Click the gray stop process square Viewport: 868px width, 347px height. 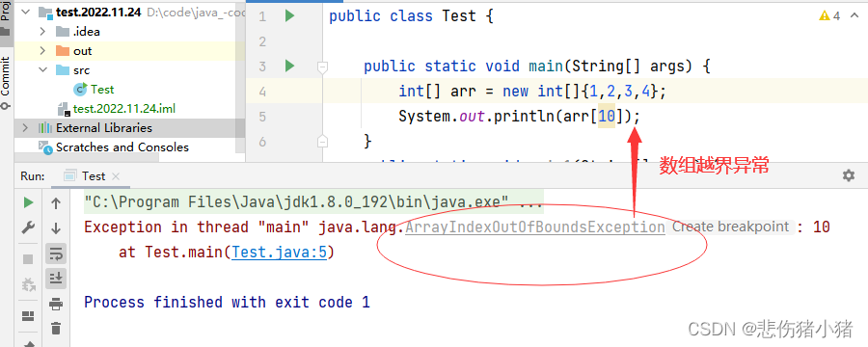coord(28,259)
